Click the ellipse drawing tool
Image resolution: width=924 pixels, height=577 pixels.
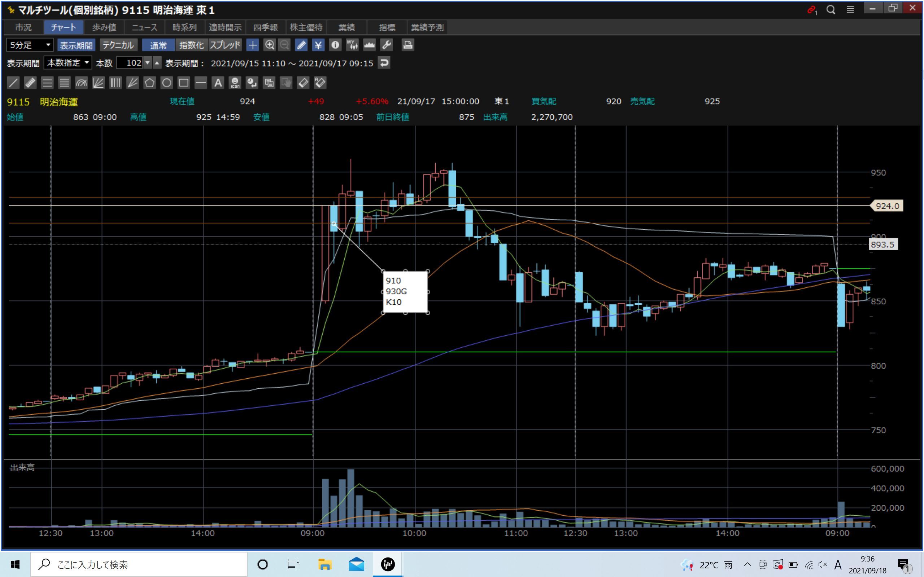(166, 83)
